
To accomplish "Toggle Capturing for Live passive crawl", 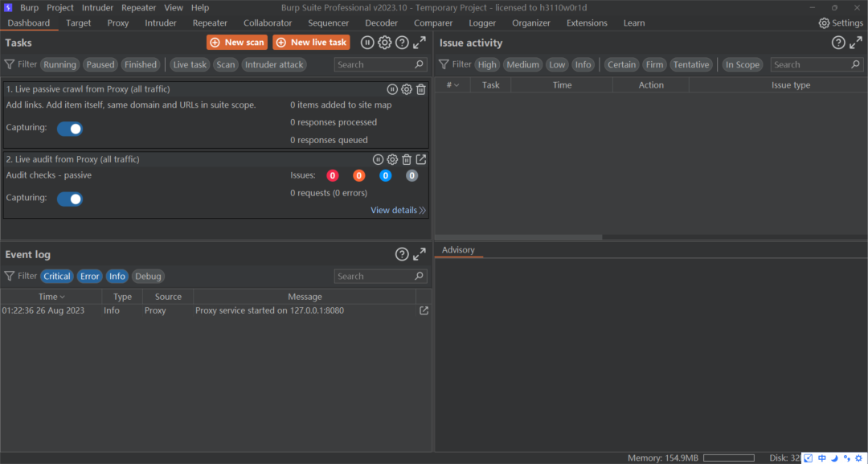I will [70, 129].
